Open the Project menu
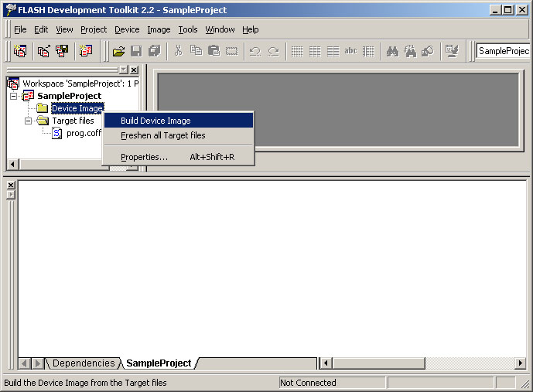 pyautogui.click(x=94, y=29)
